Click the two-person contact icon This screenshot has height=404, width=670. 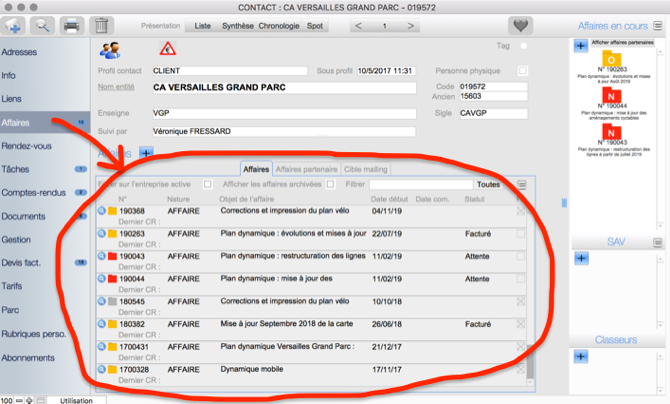tap(111, 49)
